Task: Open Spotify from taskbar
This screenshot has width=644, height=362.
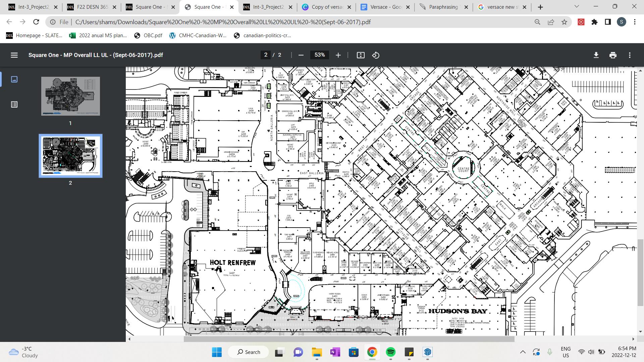Action: coord(390,352)
